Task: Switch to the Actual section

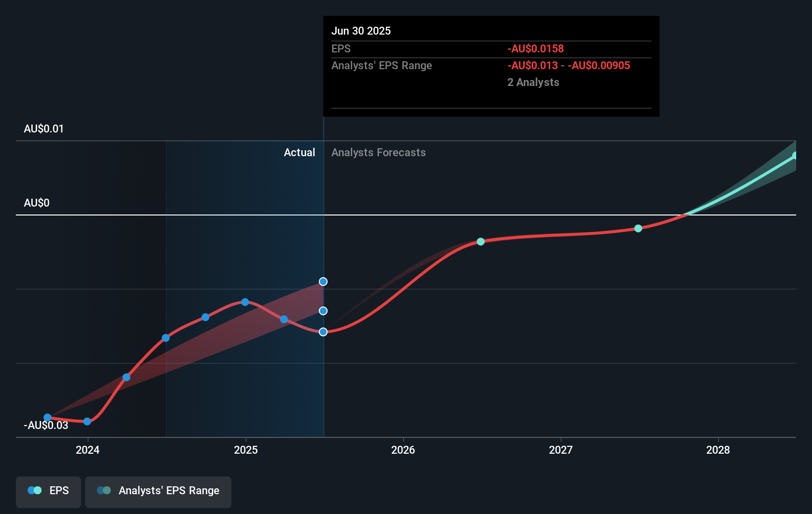Action: [x=300, y=152]
